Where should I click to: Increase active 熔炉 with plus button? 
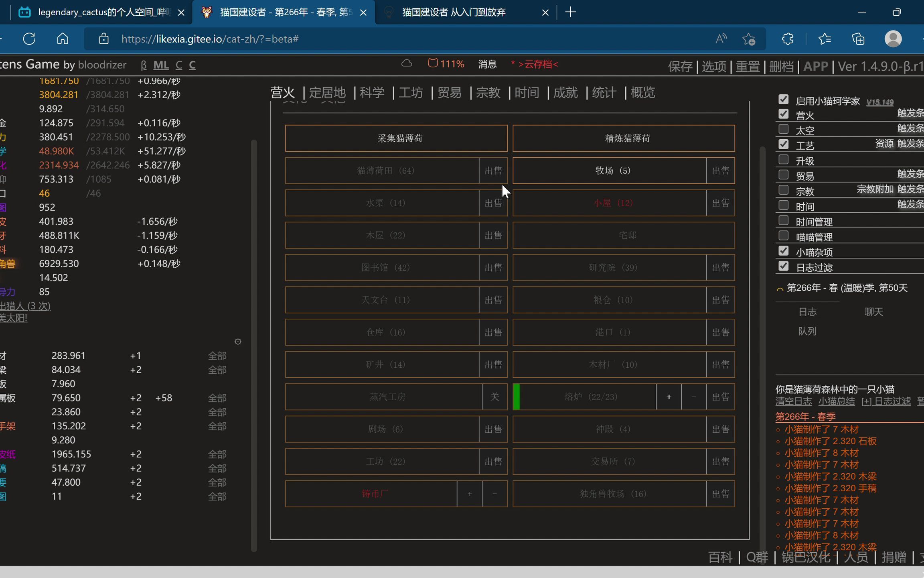669,397
